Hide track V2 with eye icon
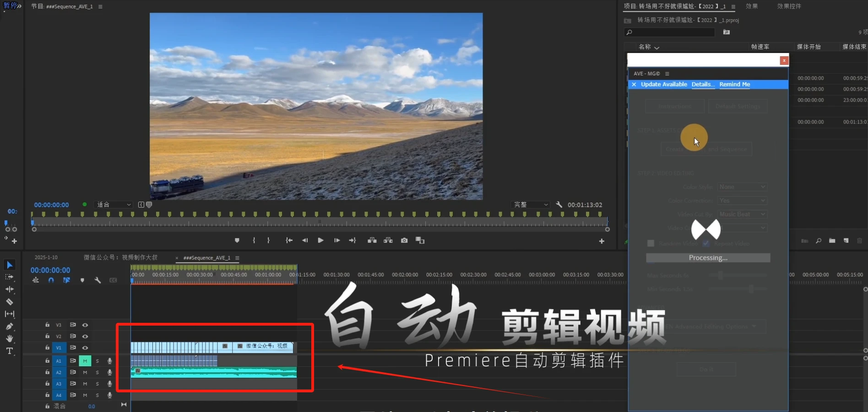This screenshot has height=412, width=868. point(85,337)
